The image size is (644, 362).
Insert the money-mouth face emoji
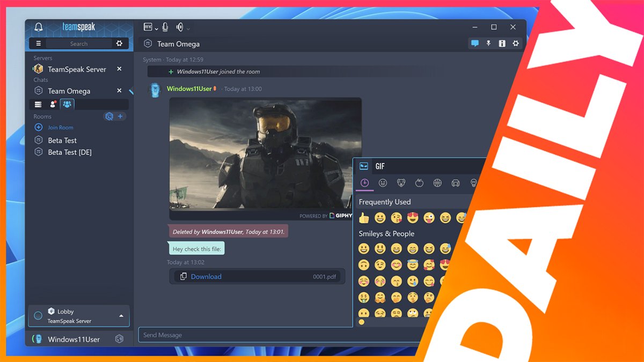coord(364,297)
